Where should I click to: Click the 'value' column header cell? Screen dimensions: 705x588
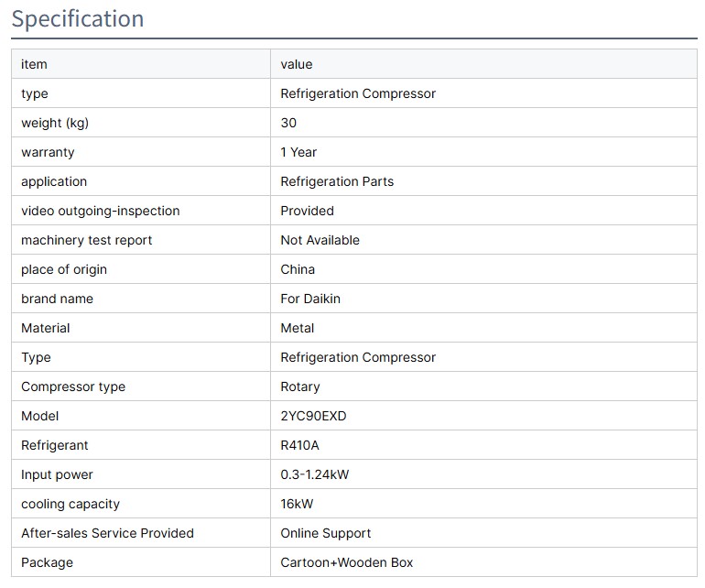pyautogui.click(x=297, y=64)
